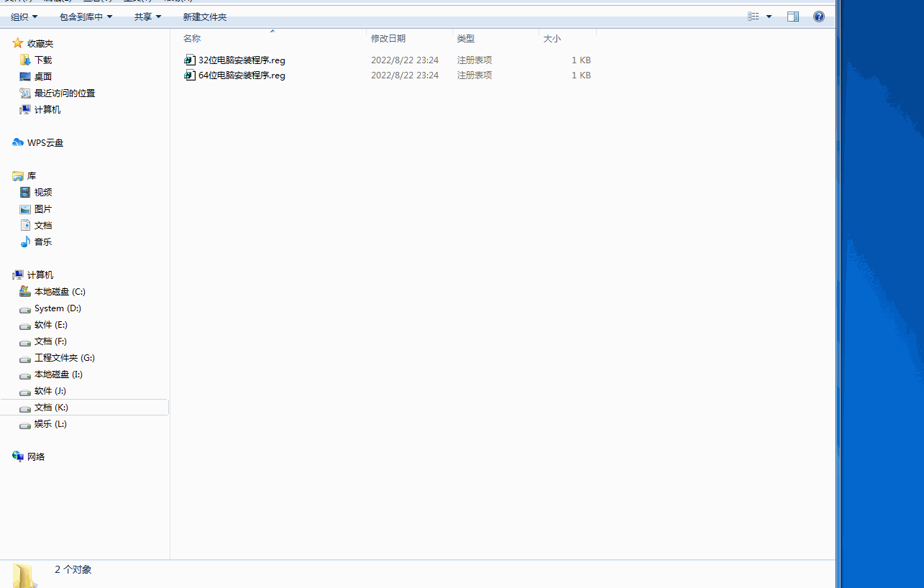Screen dimensions: 924x588
Task: Click the change view icon
Action: point(754,17)
